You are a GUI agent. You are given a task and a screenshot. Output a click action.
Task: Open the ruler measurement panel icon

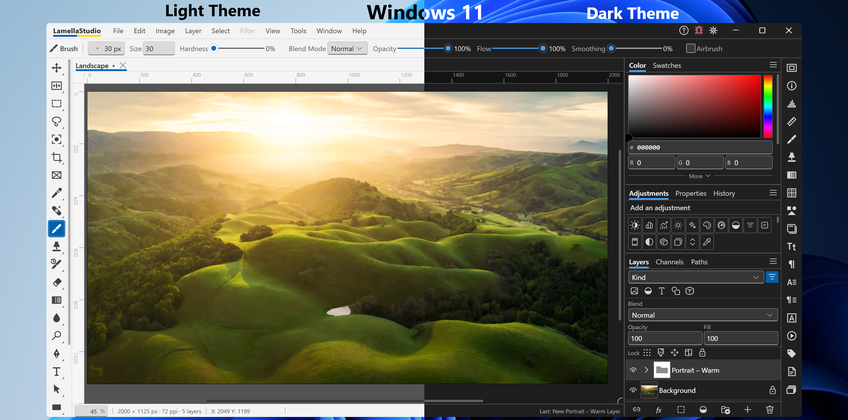[x=792, y=122]
